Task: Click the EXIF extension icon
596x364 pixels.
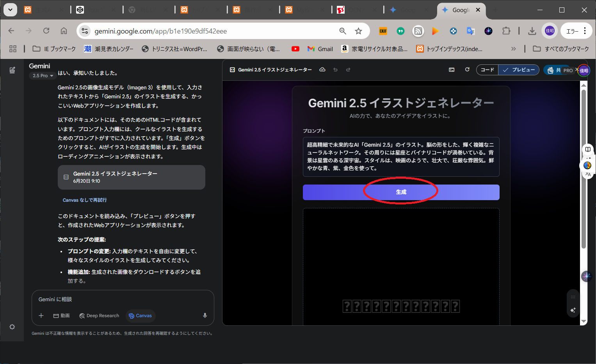Action: pos(383,31)
